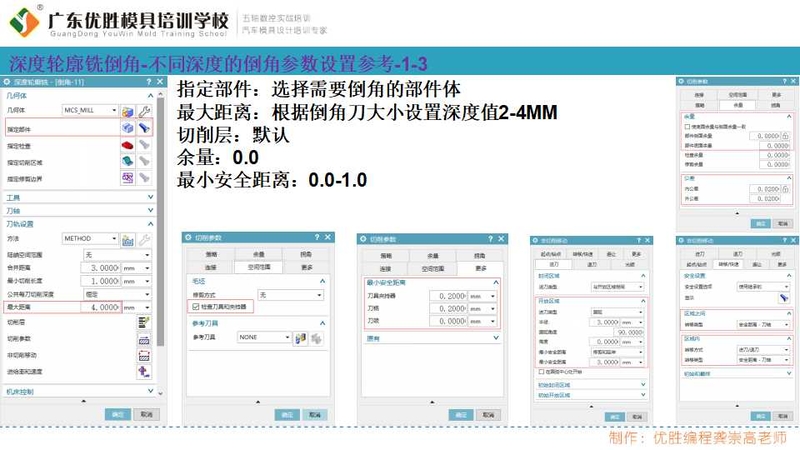The width and height of the screenshot is (800, 450).
Task: Click the 指定检查 red check-geometry icon
Action: pos(128,145)
